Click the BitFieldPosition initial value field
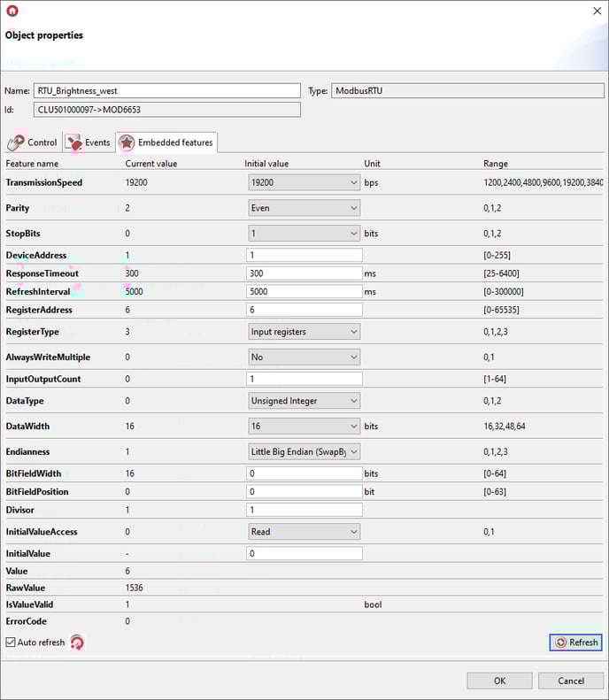The image size is (609, 700). (304, 492)
